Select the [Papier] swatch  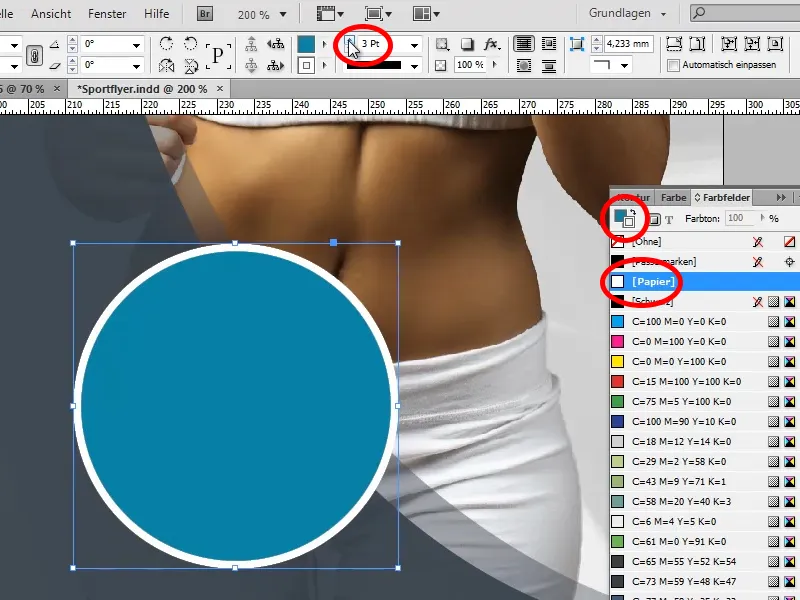coord(704,282)
